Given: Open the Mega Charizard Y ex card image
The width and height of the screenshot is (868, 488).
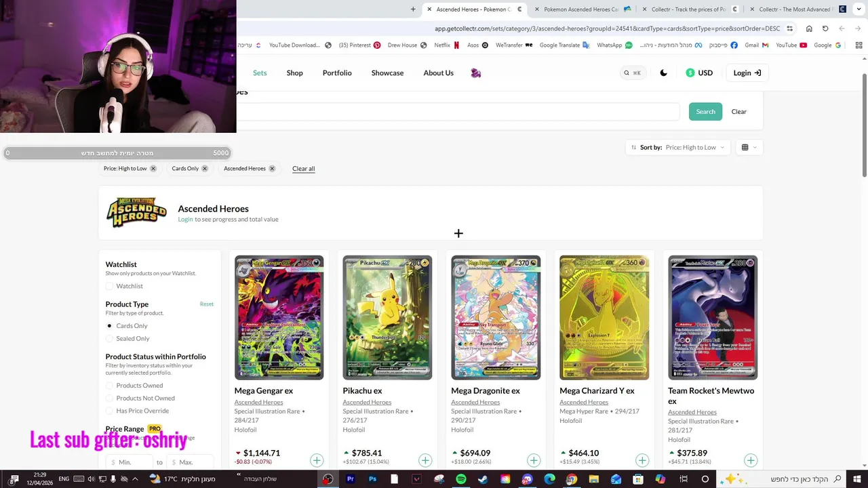Looking at the screenshot, I should coord(604,317).
